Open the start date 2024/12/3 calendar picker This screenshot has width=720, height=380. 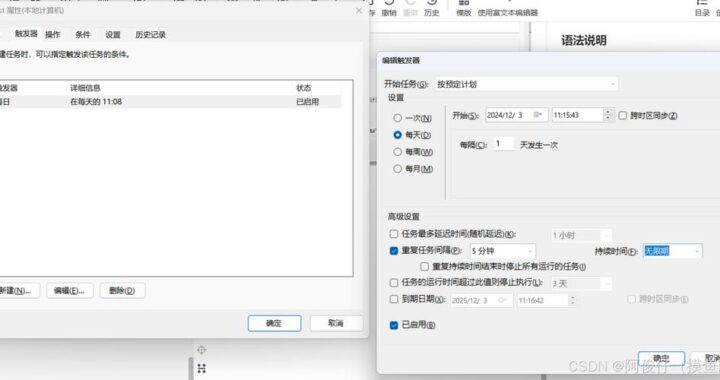pos(538,115)
